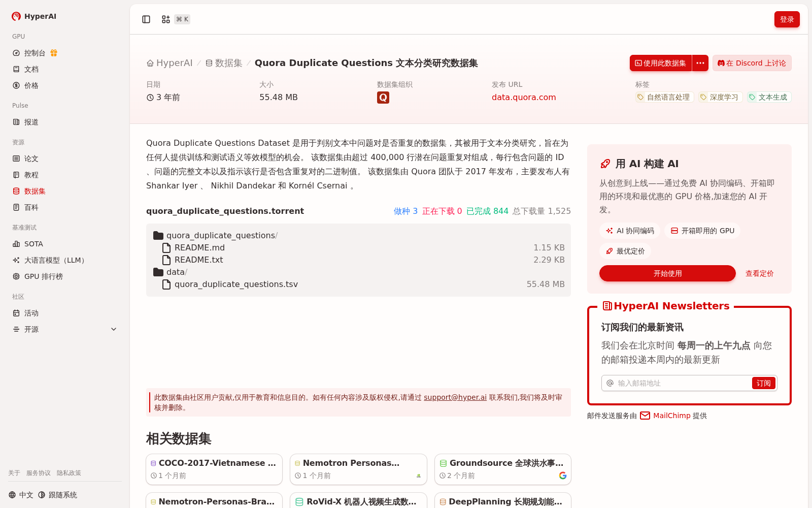The height and width of the screenshot is (508, 812).
Task: Open the DeepPlanning 长期规划 dataset card
Action: (503, 500)
